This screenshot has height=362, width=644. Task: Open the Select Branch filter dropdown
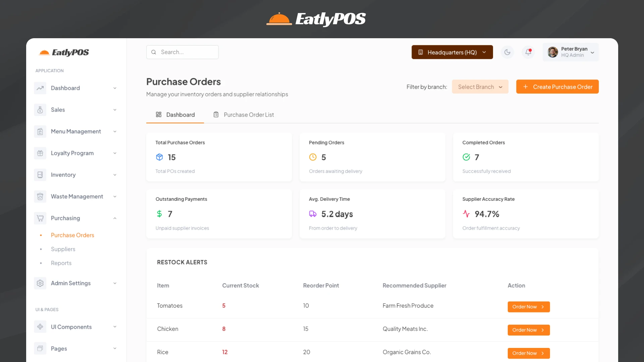(x=480, y=87)
